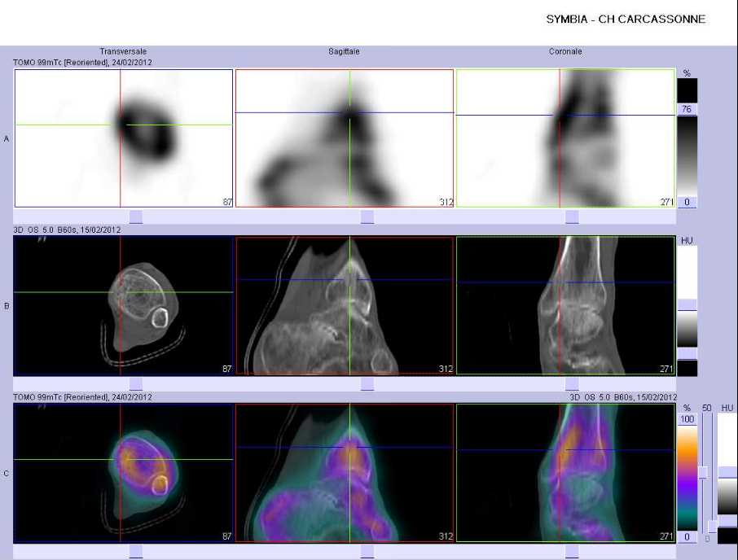738x560 pixels.
Task: Click the Coronale column header
Action: click(565, 51)
